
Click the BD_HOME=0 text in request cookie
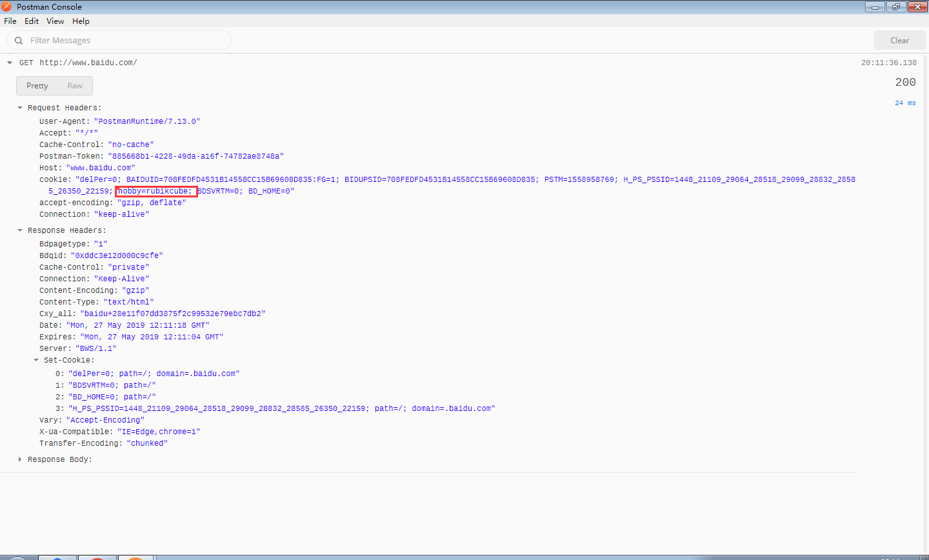point(269,191)
